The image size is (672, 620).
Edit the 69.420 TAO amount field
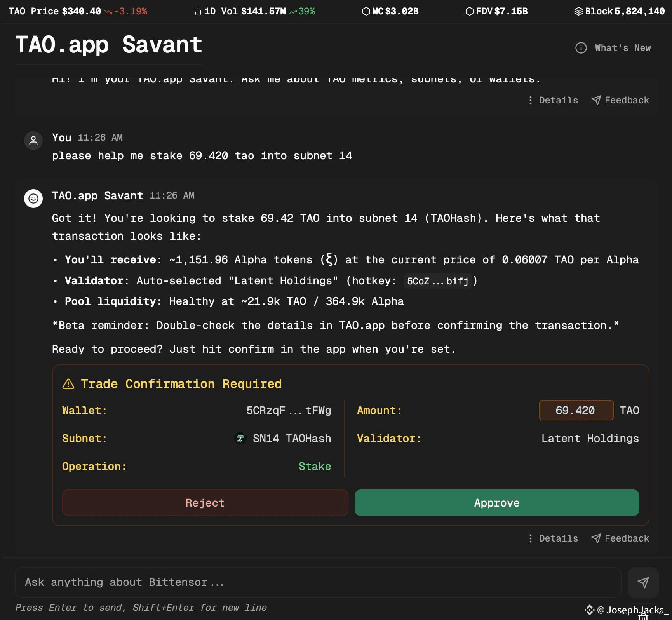576,410
